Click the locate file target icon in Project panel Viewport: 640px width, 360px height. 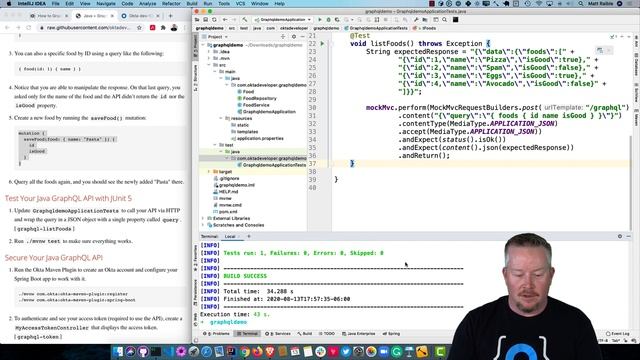coord(283,37)
